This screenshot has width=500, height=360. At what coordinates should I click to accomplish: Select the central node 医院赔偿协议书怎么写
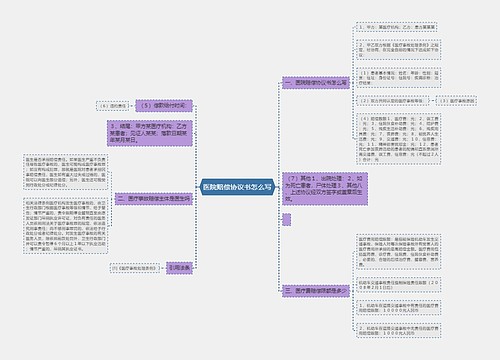(237, 187)
